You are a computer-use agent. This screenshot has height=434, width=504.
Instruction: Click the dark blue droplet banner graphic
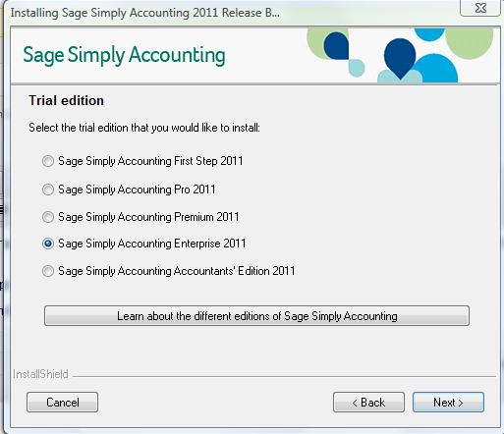click(400, 58)
